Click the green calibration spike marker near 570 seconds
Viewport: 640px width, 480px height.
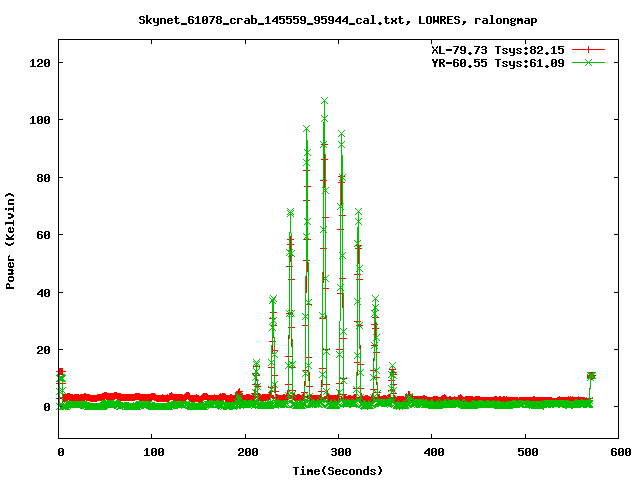[591, 376]
